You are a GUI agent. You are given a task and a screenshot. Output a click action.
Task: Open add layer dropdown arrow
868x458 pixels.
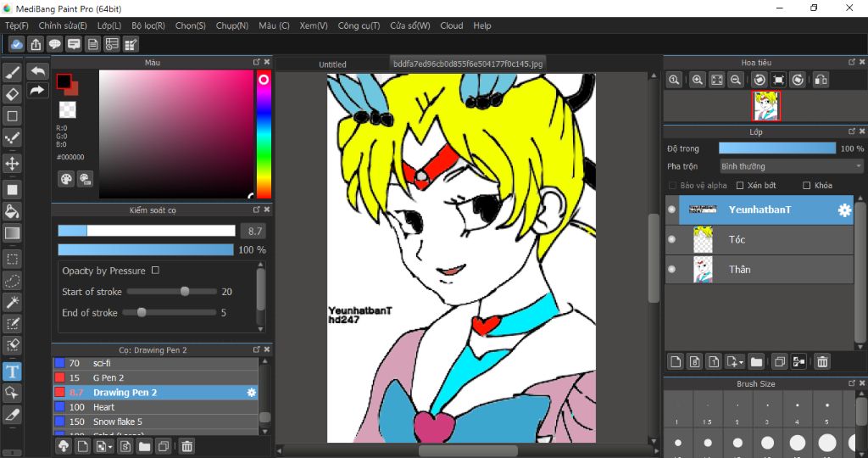click(741, 362)
